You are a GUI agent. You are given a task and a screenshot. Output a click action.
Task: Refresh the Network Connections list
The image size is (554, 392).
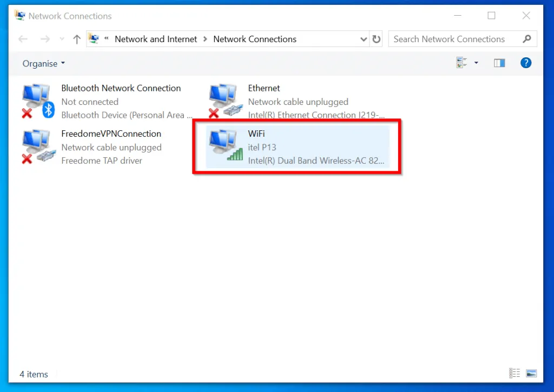377,39
